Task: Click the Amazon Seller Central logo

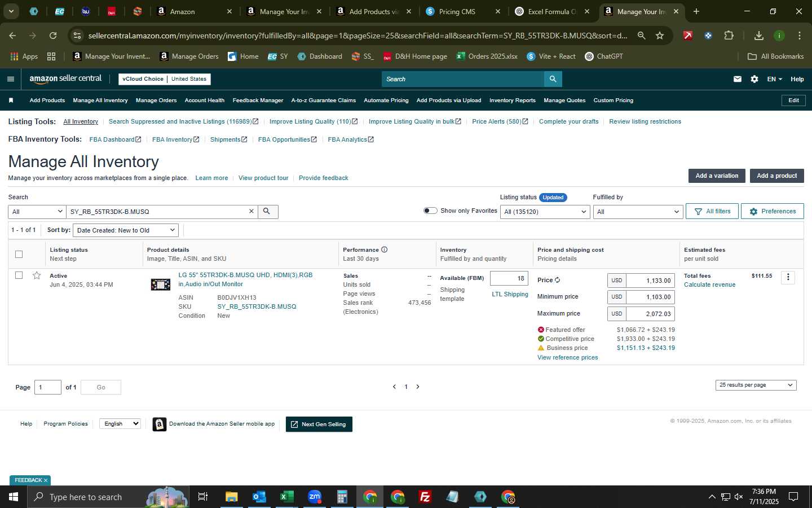Action: [65, 79]
